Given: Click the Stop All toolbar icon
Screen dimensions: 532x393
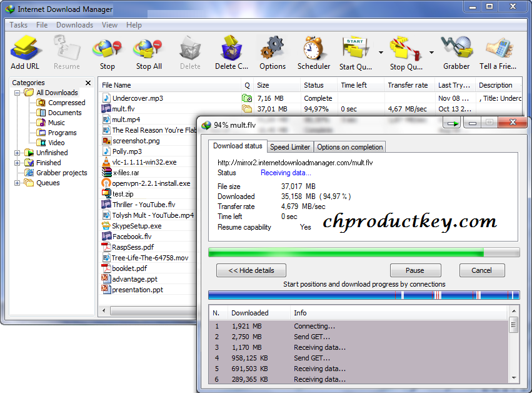Looking at the screenshot, I should coord(149,48).
